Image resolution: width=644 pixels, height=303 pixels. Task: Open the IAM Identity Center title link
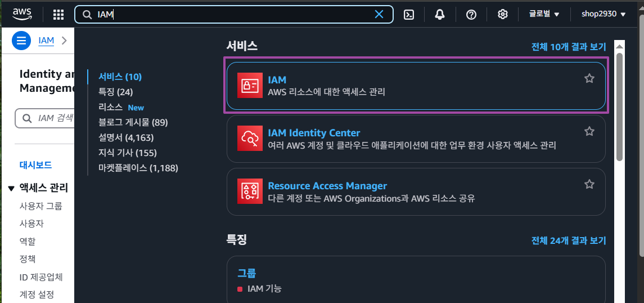click(x=314, y=133)
